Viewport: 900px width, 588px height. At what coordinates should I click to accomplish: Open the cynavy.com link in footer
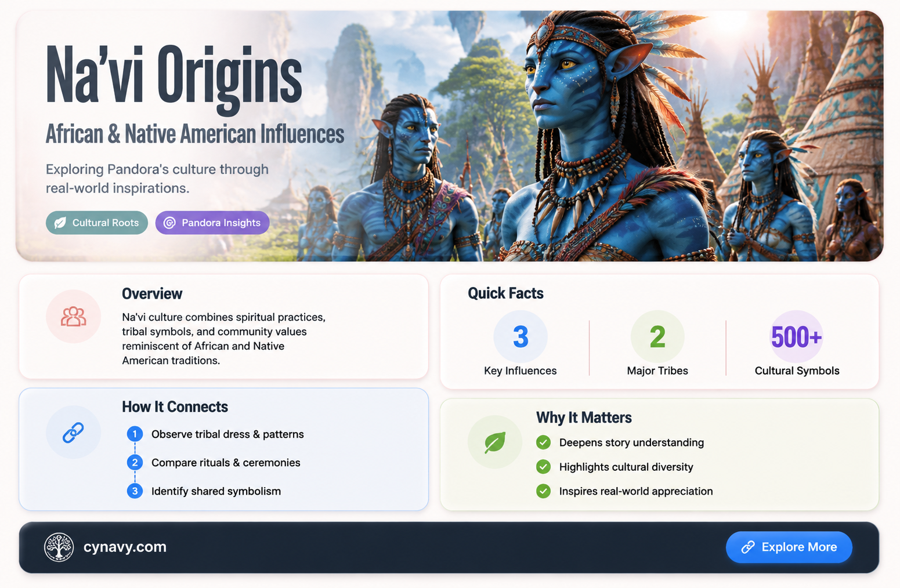coord(125,547)
